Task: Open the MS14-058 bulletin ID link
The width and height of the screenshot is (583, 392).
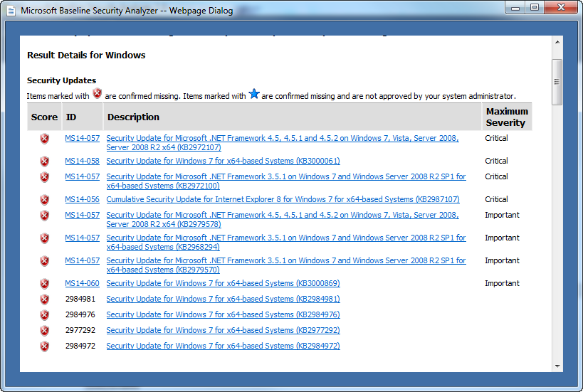Action: pyautogui.click(x=82, y=161)
